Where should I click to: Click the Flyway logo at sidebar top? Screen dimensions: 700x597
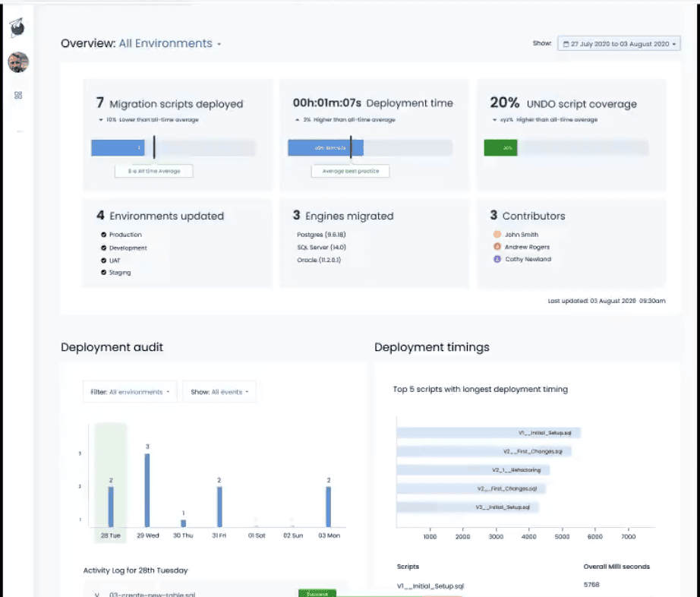17,27
